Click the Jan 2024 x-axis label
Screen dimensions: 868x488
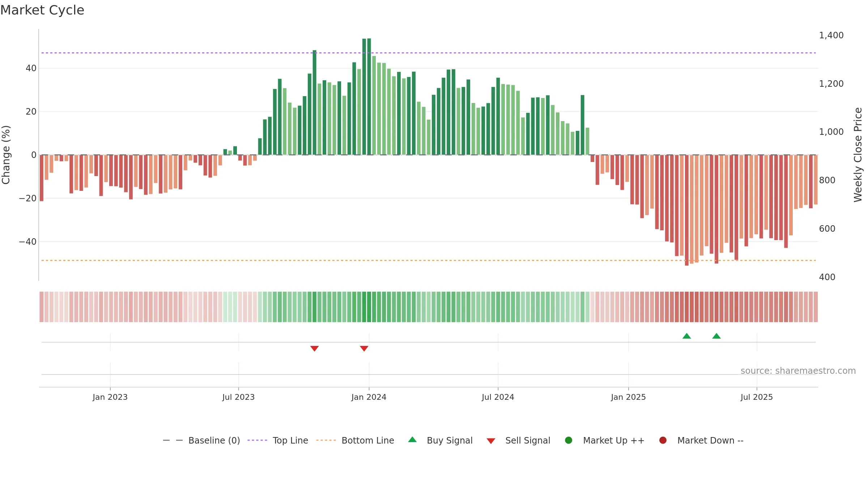tap(369, 397)
